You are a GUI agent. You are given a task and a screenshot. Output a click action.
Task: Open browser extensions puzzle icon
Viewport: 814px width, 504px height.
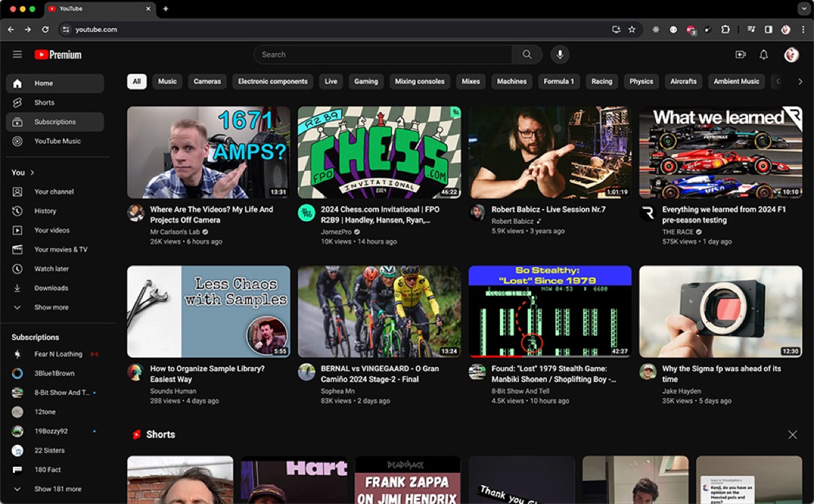pos(725,29)
